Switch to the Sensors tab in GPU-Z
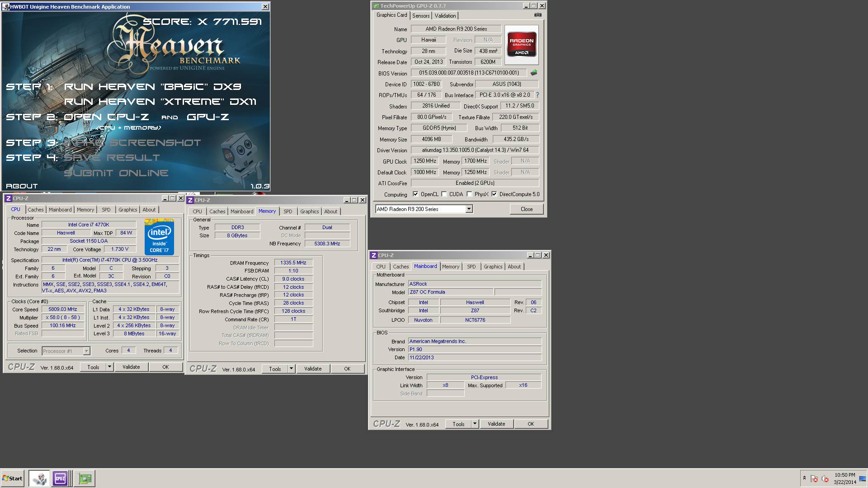Viewport: 868px width, 488px height. [421, 15]
